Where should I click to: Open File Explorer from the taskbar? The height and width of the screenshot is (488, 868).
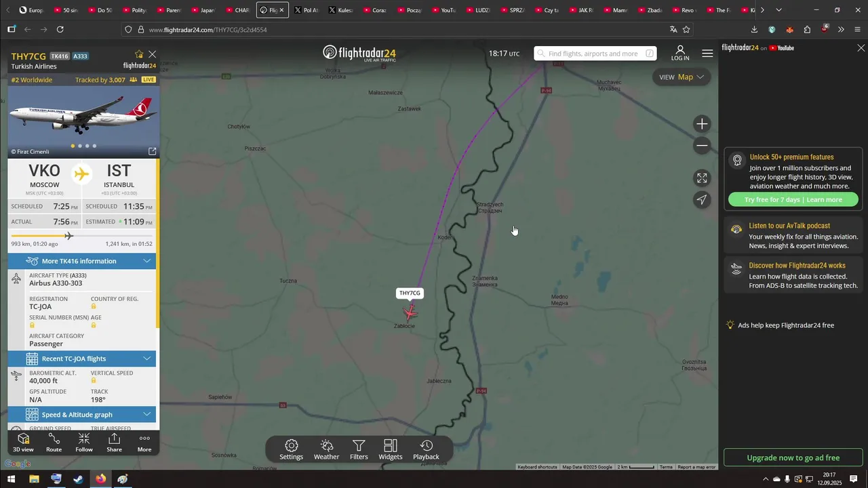point(34,479)
